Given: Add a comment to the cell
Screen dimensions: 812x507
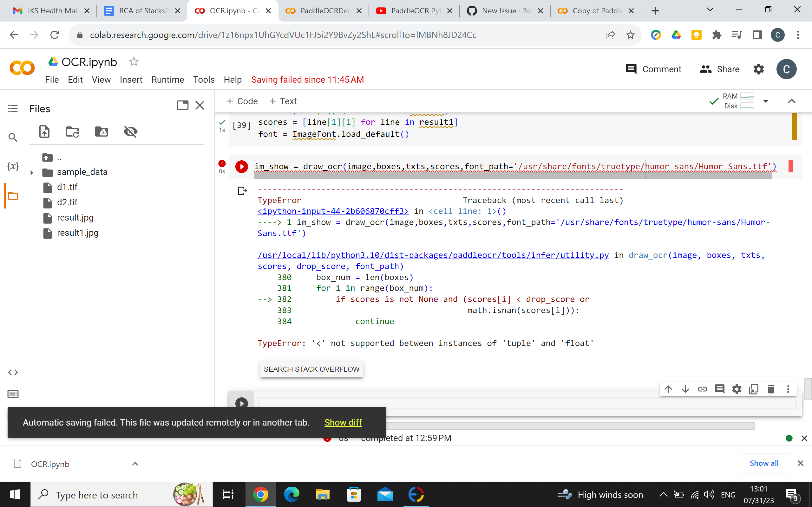Looking at the screenshot, I should tap(719, 389).
